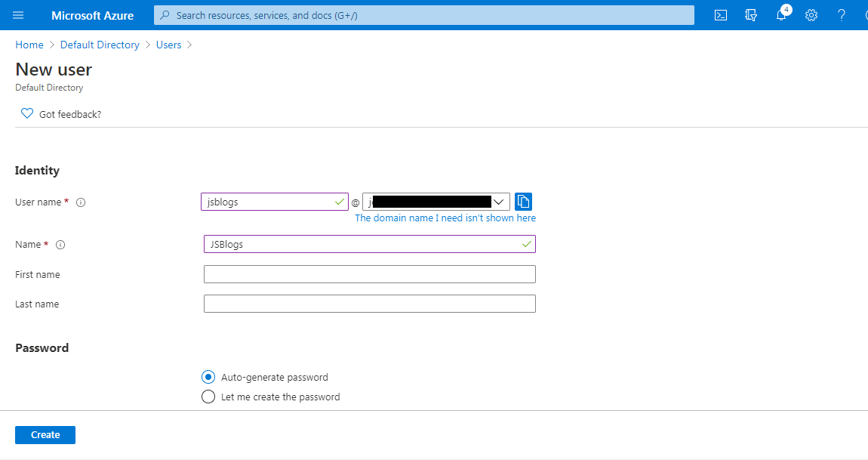The height and width of the screenshot is (460, 868).
Task: Open portal settings gear
Action: coord(811,15)
